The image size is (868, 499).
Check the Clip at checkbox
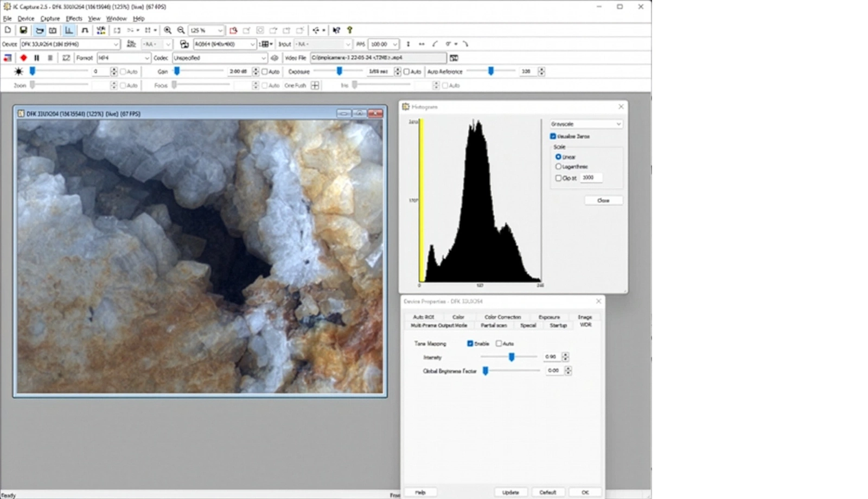click(x=558, y=178)
